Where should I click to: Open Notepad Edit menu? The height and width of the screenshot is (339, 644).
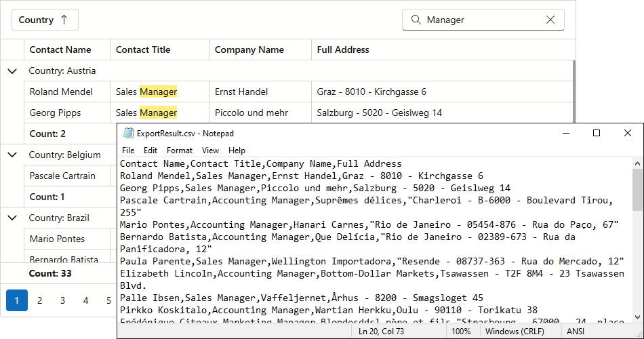[150, 151]
